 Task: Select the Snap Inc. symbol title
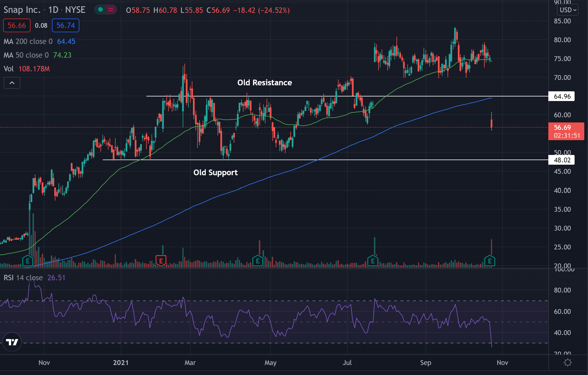(x=22, y=10)
